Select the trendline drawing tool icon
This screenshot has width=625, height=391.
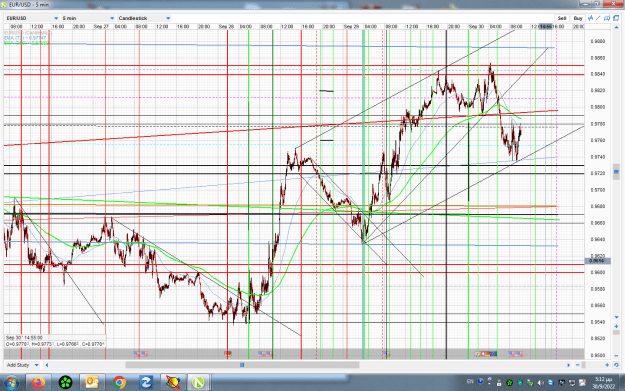598,18
